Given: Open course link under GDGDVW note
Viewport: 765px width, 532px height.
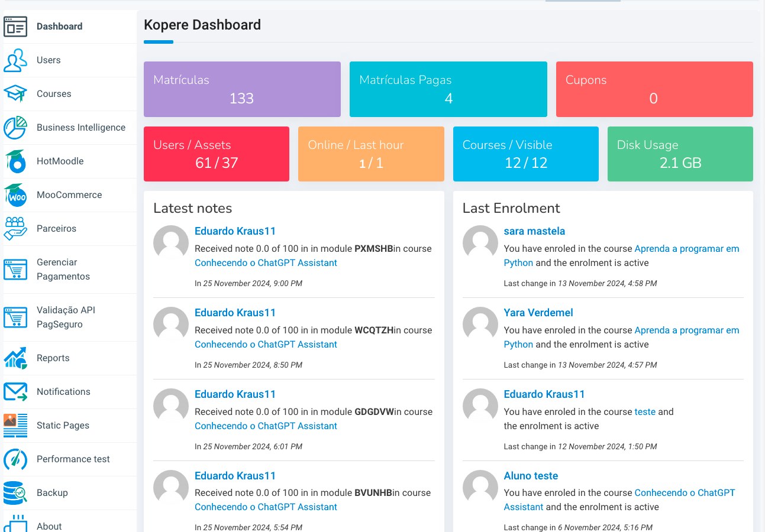Looking at the screenshot, I should point(266,426).
